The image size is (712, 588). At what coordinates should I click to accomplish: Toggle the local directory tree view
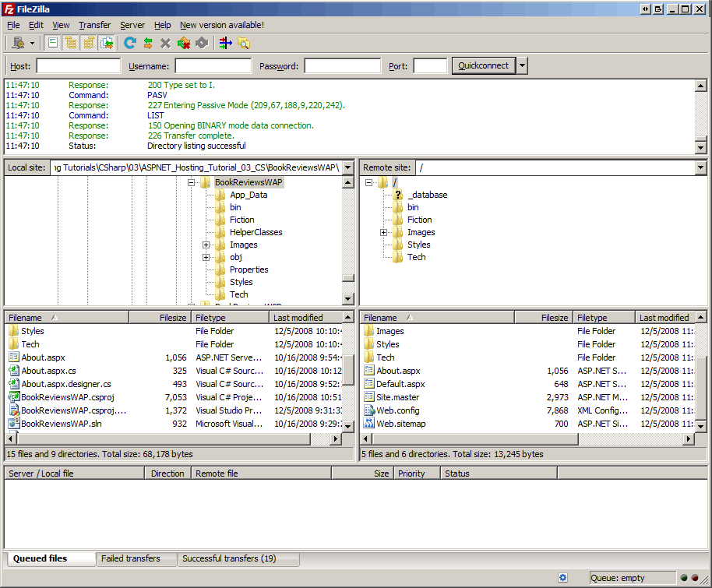pyautogui.click(x=70, y=43)
